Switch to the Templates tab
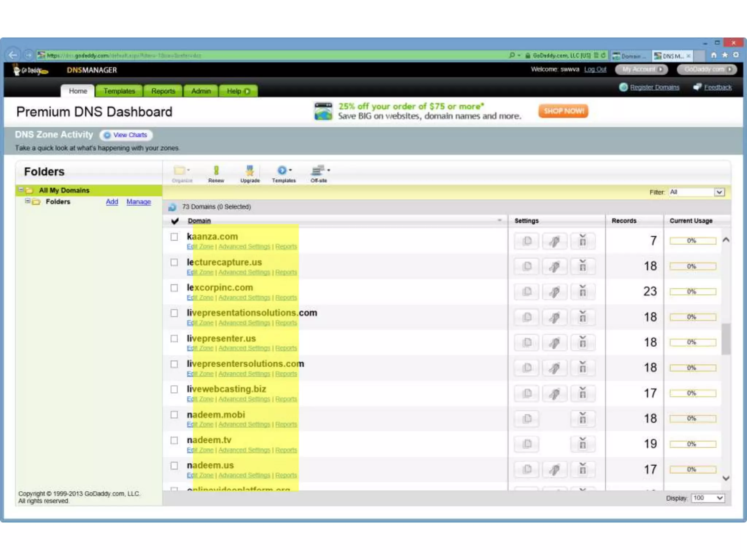Screen dimensions: 747x560 119,91
